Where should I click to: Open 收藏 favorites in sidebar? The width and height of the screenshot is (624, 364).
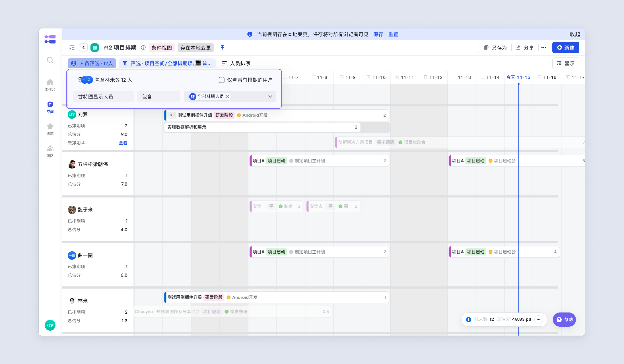coord(50,129)
